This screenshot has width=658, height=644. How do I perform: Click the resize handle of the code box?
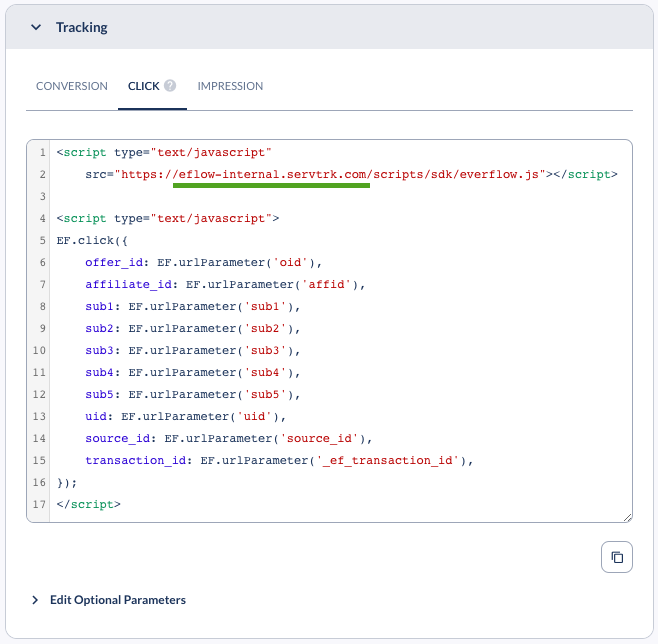point(627,518)
